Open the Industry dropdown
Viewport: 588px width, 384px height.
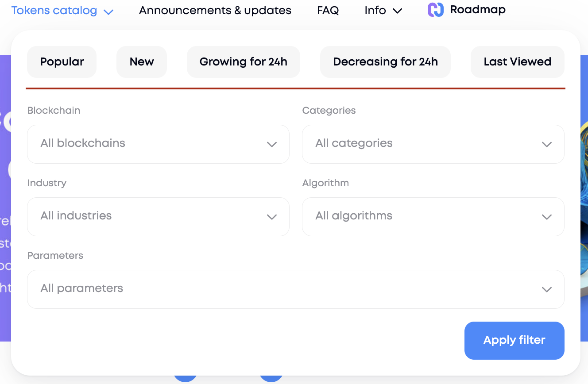click(151, 217)
